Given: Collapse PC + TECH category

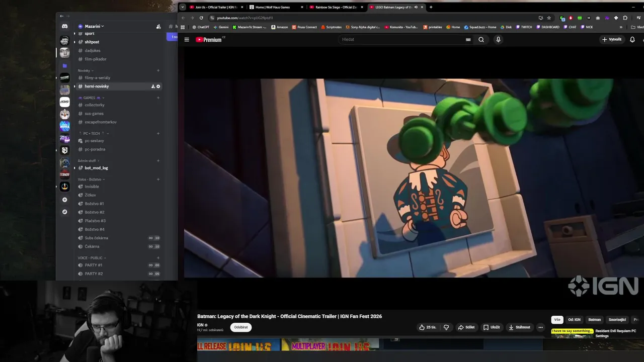Looking at the screenshot, I should 95,133.
